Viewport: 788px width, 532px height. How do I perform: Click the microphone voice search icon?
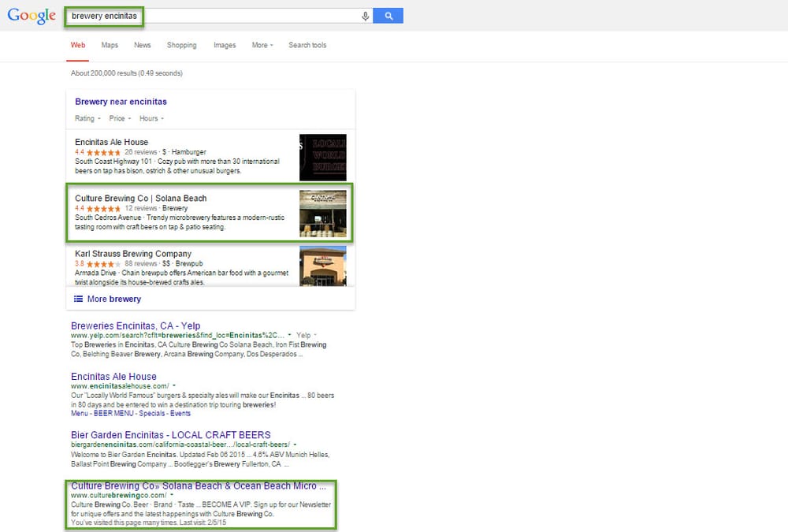(366, 16)
